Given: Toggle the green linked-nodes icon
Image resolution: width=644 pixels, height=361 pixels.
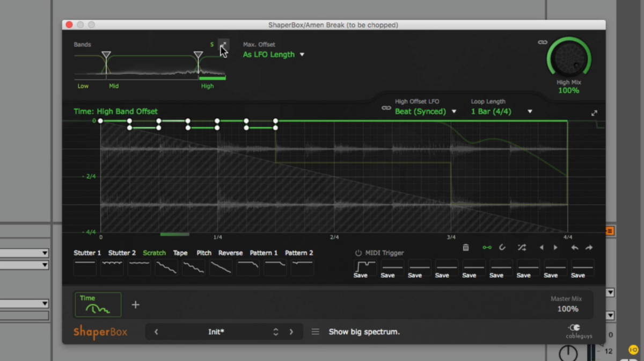Looking at the screenshot, I should point(487,247).
